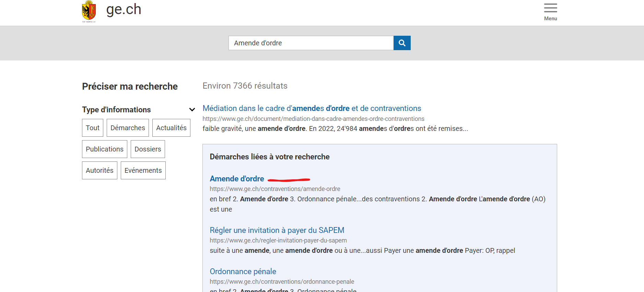Image resolution: width=644 pixels, height=292 pixels.
Task: Click the Type d'informations heading
Action: coord(116,110)
